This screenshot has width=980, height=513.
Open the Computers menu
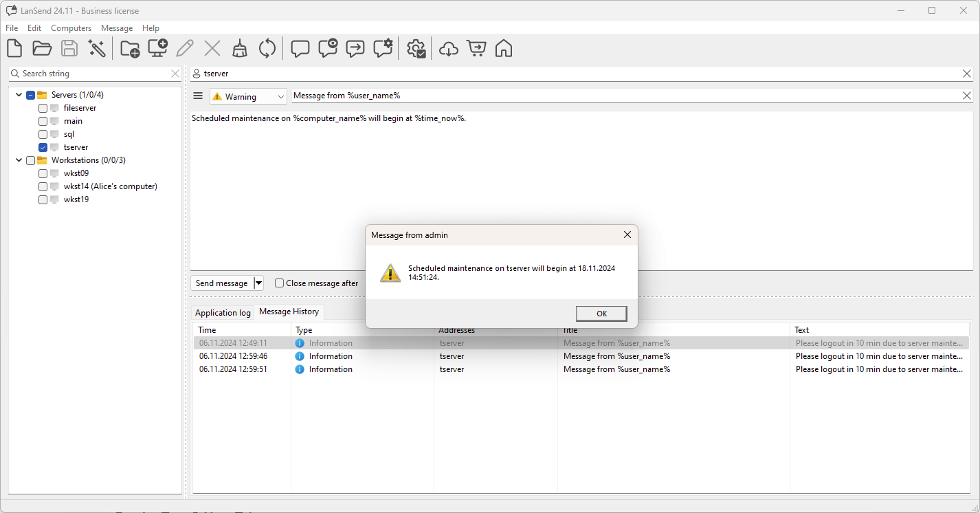[71, 28]
